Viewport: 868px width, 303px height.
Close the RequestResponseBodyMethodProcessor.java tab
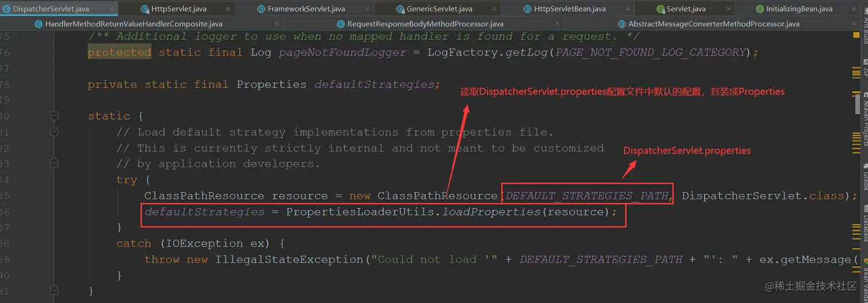click(557, 24)
